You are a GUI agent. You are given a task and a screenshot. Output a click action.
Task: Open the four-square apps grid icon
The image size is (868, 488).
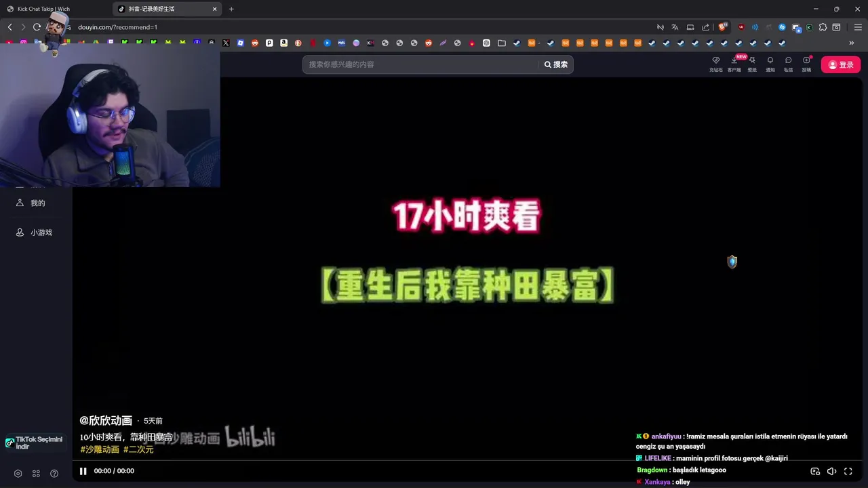36,474
